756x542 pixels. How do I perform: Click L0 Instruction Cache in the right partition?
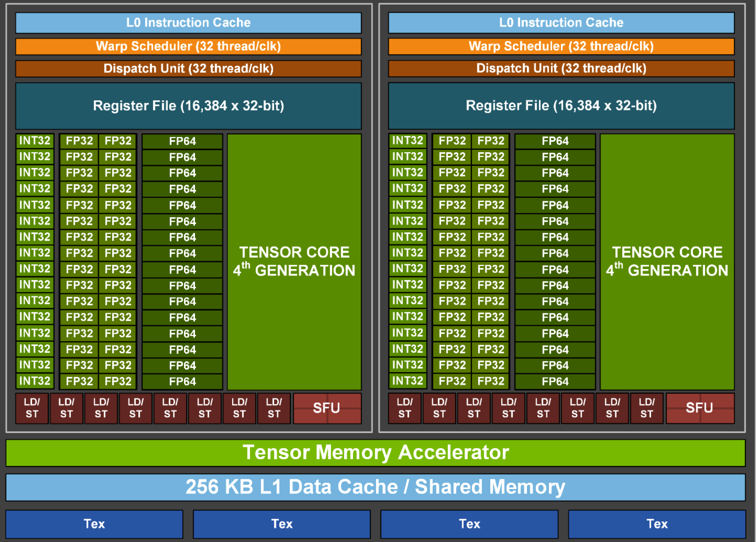coord(561,23)
